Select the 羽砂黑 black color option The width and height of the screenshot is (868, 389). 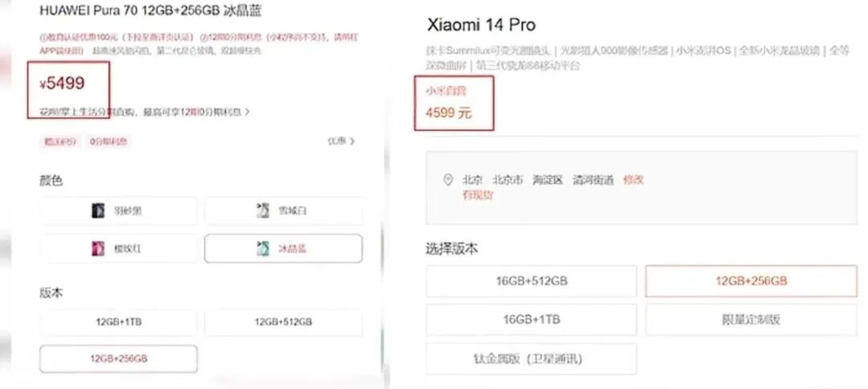pos(118,211)
